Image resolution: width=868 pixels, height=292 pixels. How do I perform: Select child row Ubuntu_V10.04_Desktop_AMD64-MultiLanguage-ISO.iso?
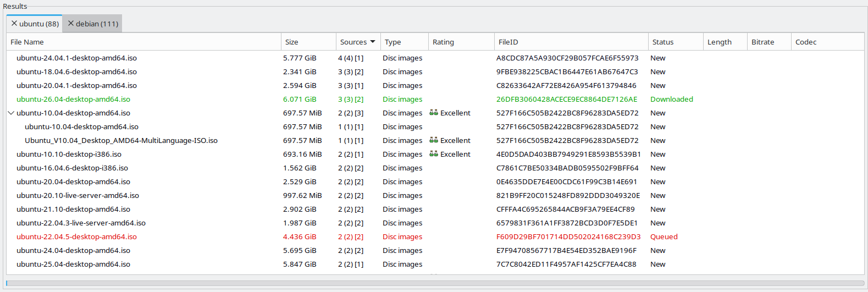coord(121,140)
